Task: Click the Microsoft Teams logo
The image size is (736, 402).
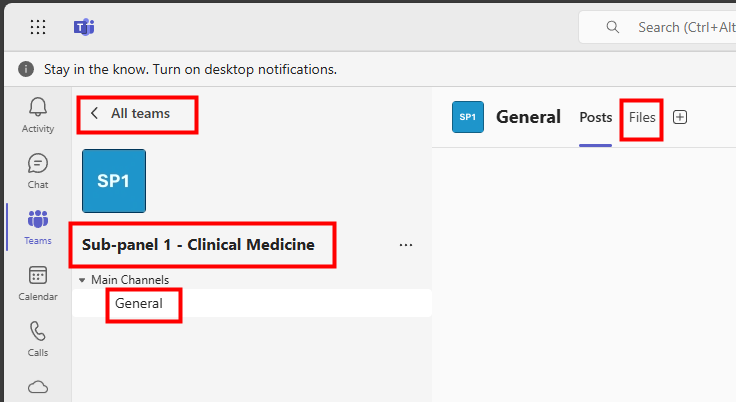Action: pos(84,27)
